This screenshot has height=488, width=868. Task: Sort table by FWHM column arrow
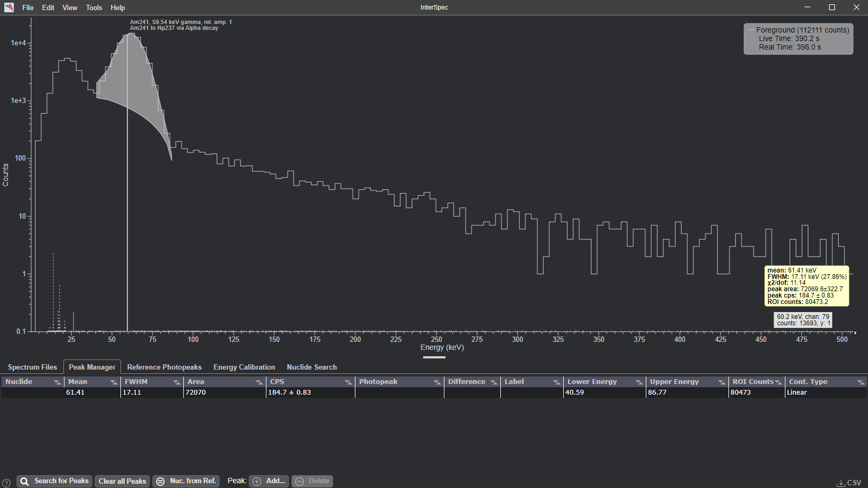coord(176,382)
